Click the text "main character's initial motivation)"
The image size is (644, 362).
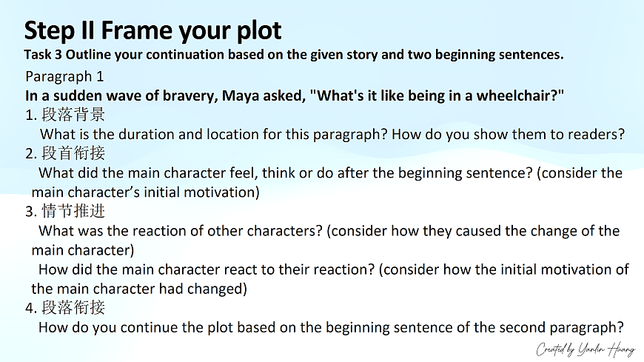pyautogui.click(x=145, y=192)
